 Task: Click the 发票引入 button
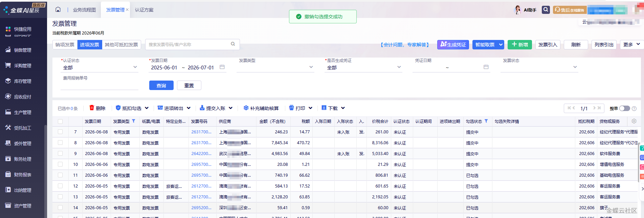tap(548, 45)
